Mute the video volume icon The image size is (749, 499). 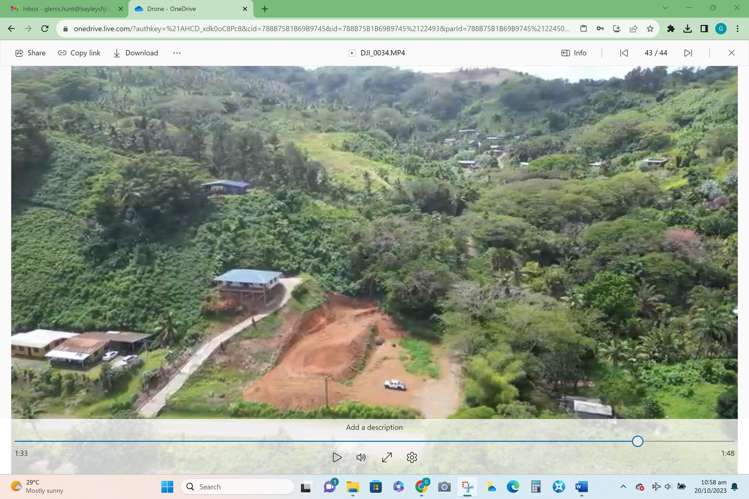[361, 457]
